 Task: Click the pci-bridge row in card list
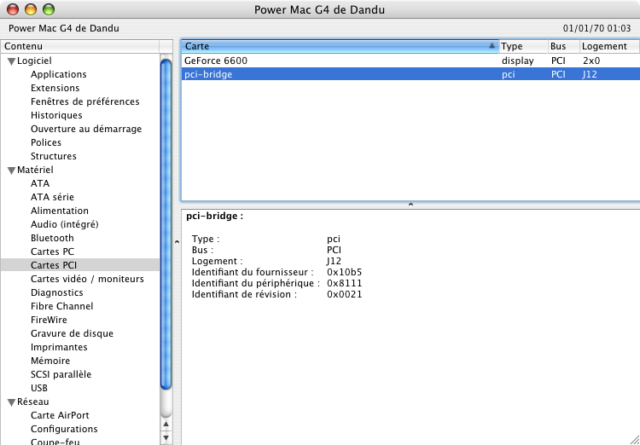[340, 74]
